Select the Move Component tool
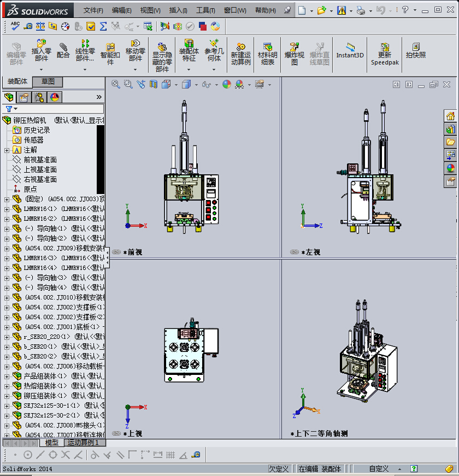The height and width of the screenshot is (476, 459). point(136,50)
